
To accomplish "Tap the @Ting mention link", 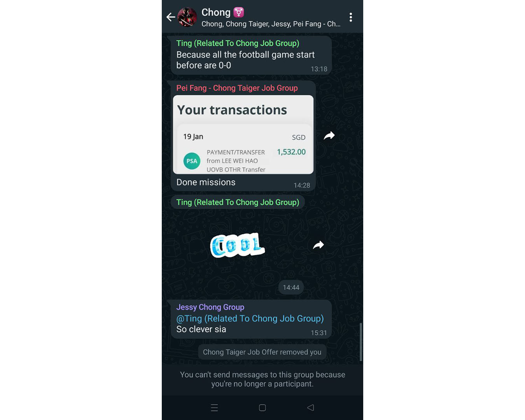I will [250, 318].
